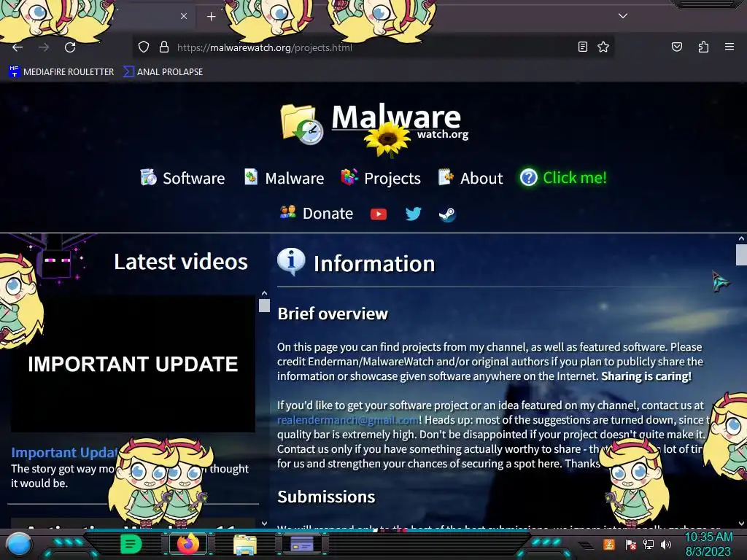Click the blue question mark icon
This screenshot has width=747, height=560.
pos(528,178)
